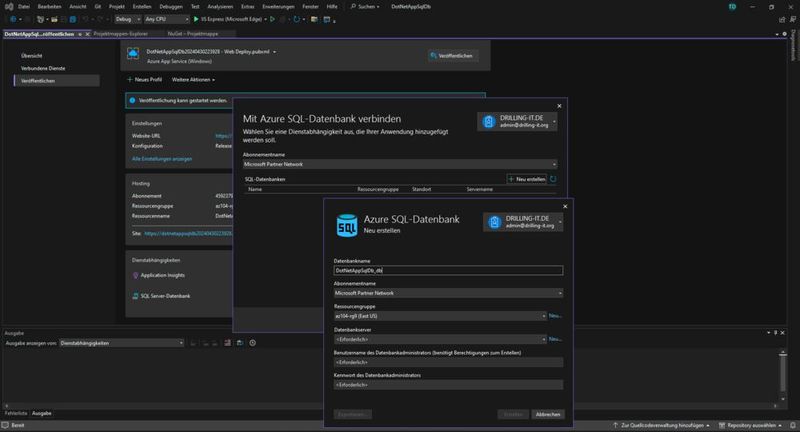Viewport: 800px width, 432px height.
Task: Open the Debug configuration dropdown
Action: tap(127, 18)
